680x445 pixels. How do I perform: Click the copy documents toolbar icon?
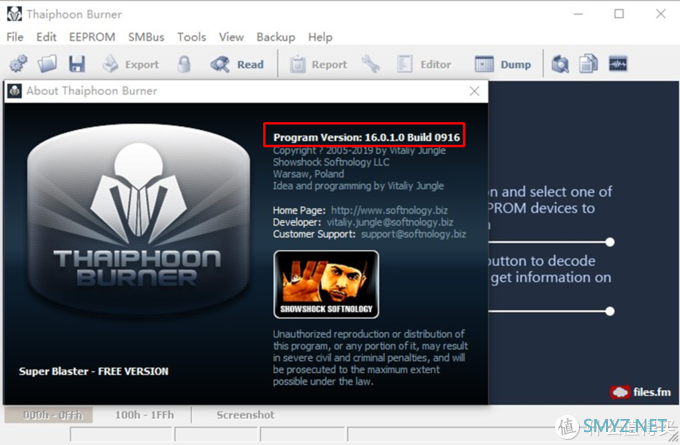coord(588,64)
